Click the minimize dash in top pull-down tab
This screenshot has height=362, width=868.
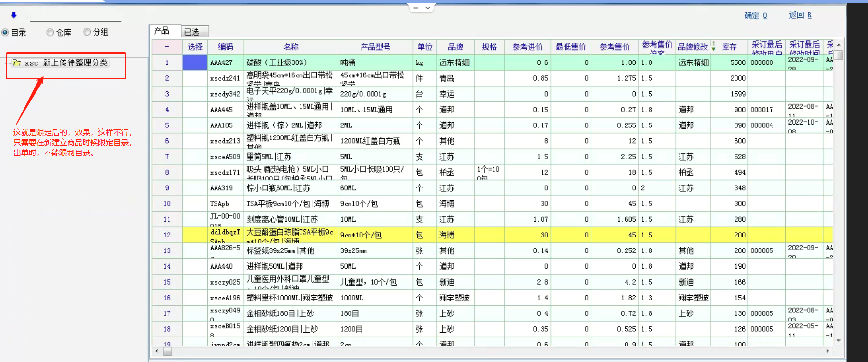[416, 8]
